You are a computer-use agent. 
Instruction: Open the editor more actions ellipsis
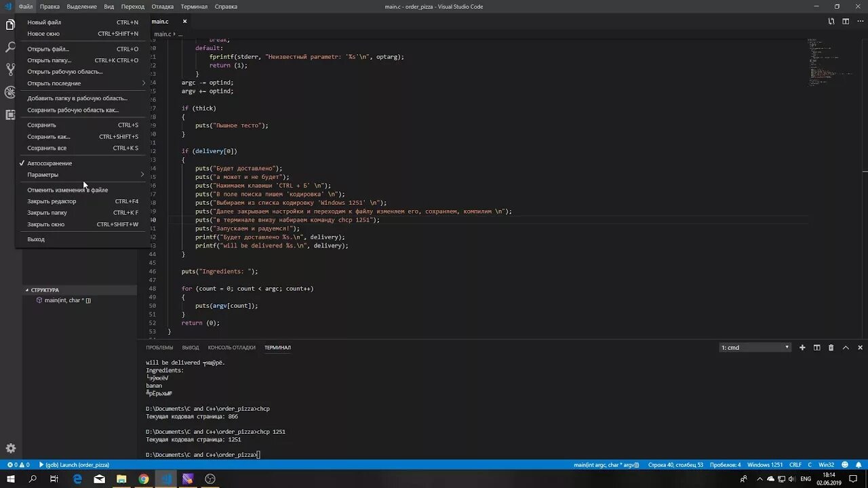tap(860, 22)
